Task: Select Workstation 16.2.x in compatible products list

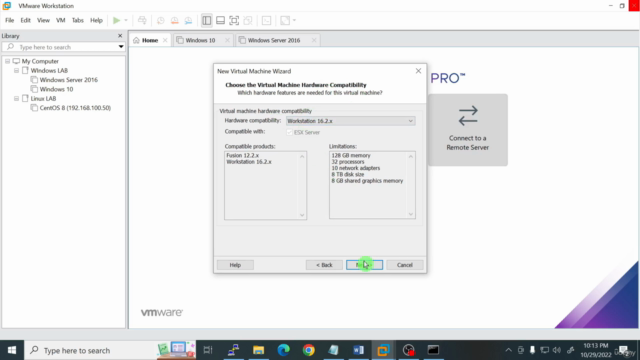Action: click(x=249, y=162)
